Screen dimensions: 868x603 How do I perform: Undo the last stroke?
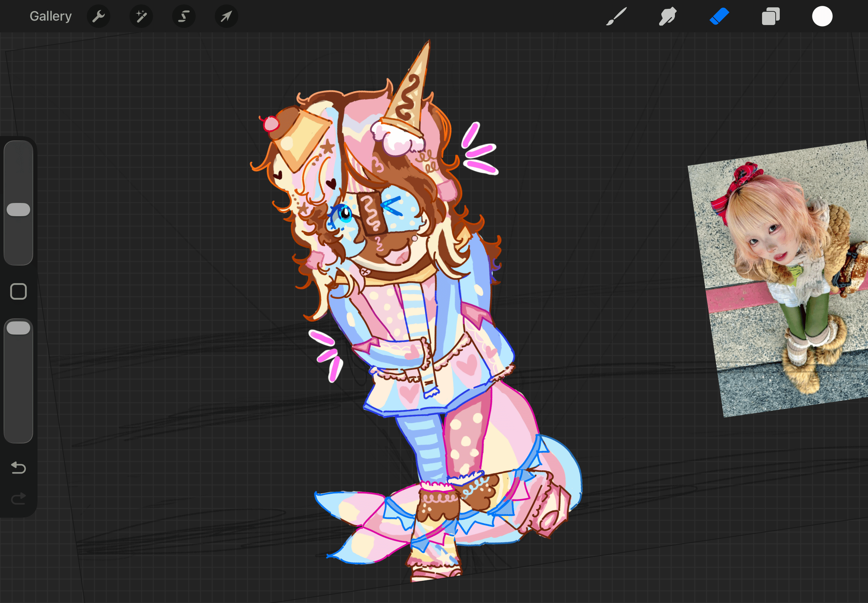pos(18,468)
